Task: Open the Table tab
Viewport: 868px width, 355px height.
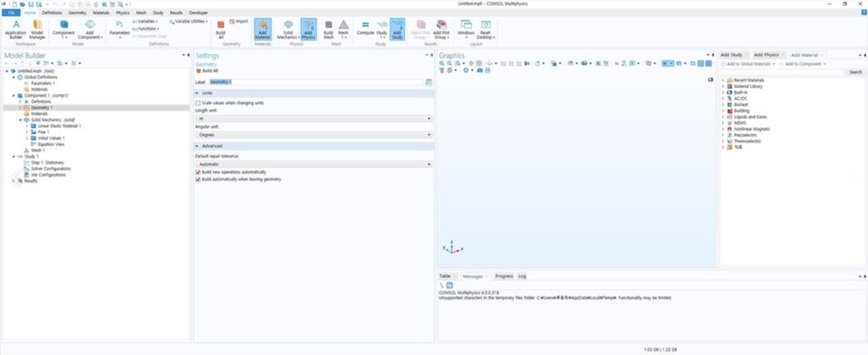Action: point(445,276)
